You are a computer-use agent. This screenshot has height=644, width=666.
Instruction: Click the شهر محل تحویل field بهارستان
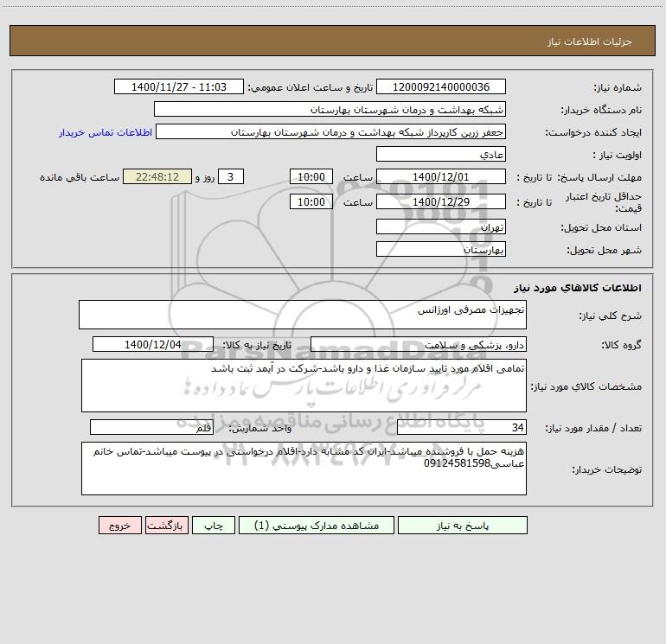[x=441, y=250]
